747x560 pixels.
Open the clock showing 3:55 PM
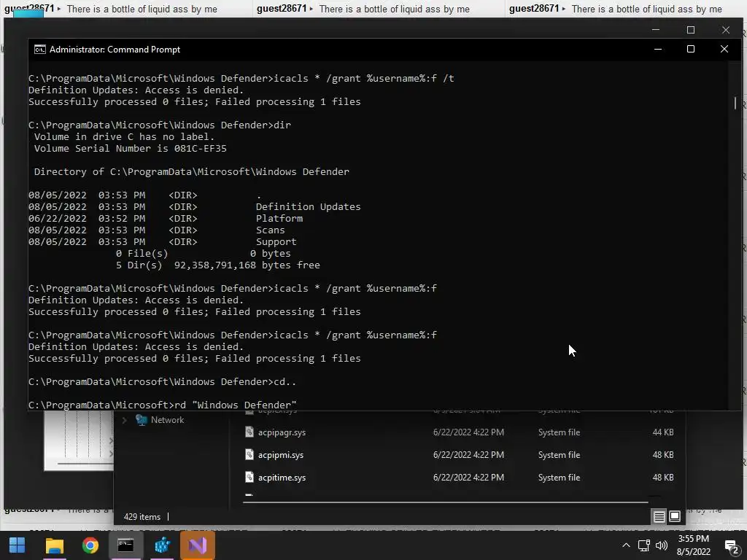pos(694,539)
